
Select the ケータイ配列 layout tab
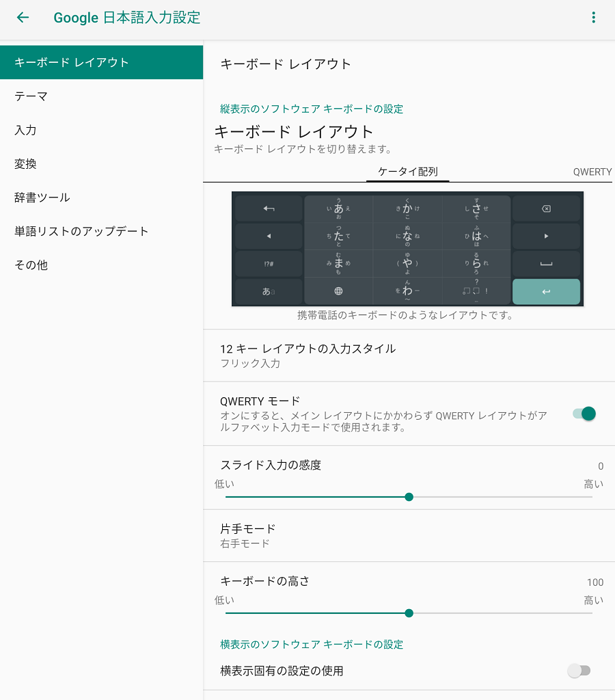point(407,172)
